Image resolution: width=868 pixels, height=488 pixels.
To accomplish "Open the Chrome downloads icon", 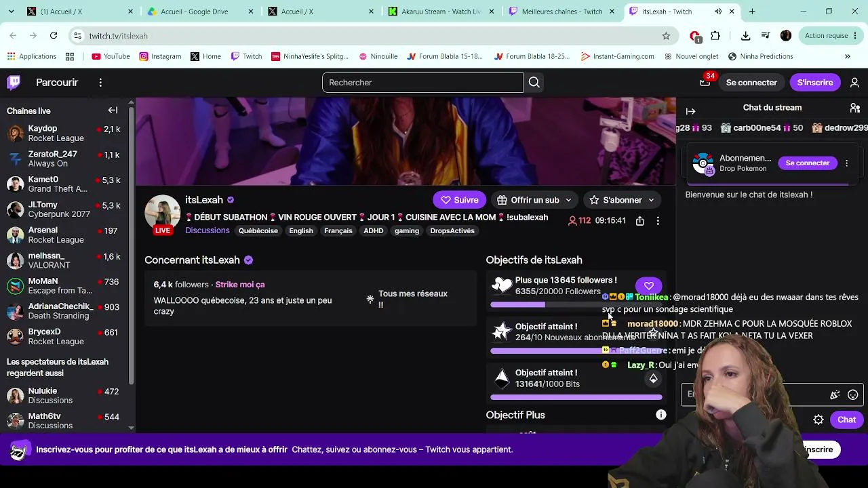I will pos(746,36).
